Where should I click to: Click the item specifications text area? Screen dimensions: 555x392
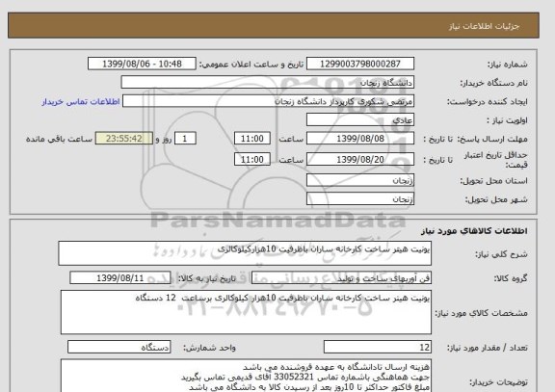pyautogui.click(x=246, y=312)
